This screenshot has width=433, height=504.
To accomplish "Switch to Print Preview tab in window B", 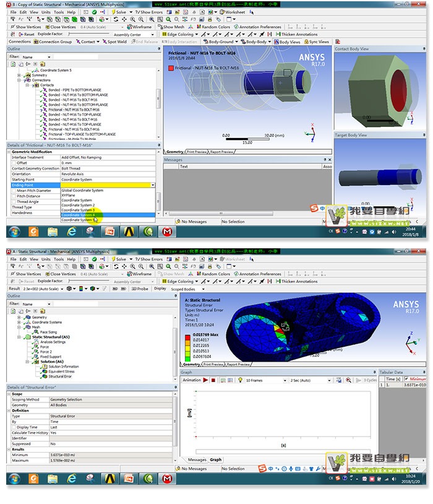I will point(197,152).
